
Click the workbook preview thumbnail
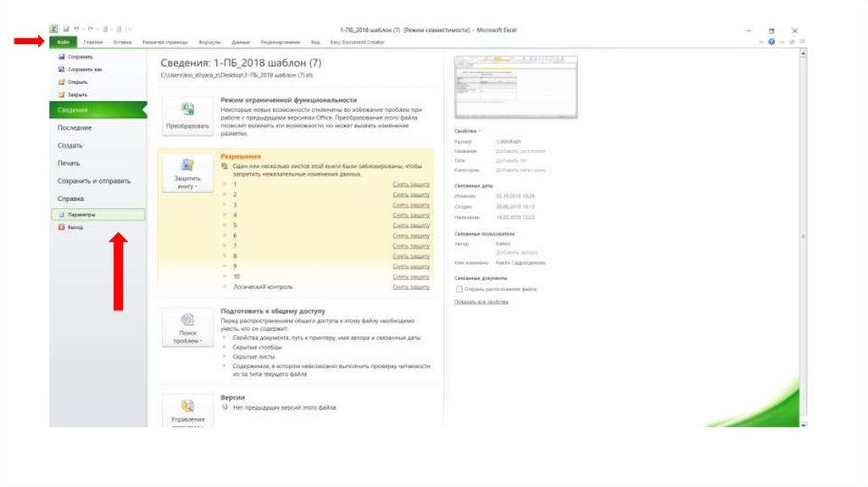tap(515, 87)
